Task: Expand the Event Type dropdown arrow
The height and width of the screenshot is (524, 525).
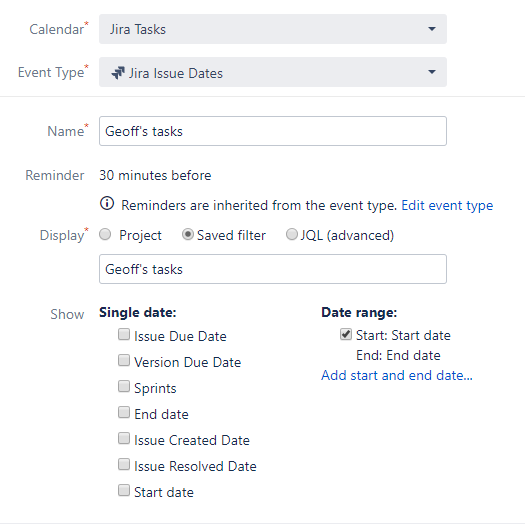Action: tap(432, 72)
